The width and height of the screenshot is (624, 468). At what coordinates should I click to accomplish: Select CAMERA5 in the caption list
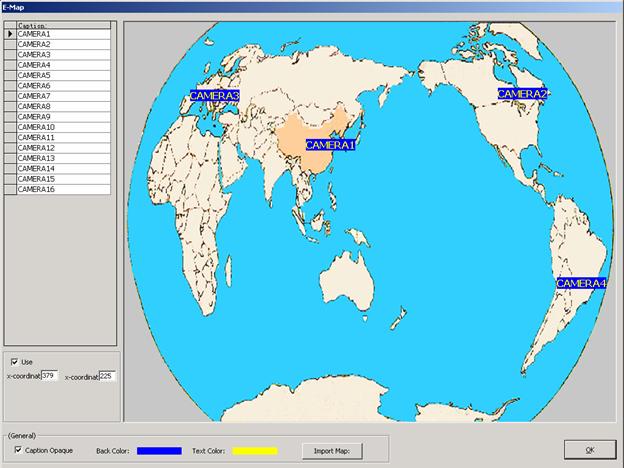pos(63,75)
